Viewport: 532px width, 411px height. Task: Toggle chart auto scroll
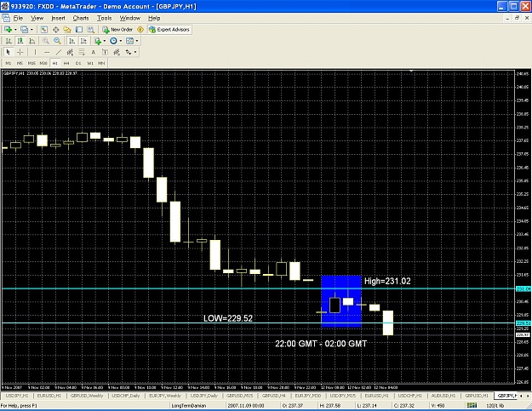tap(72, 41)
